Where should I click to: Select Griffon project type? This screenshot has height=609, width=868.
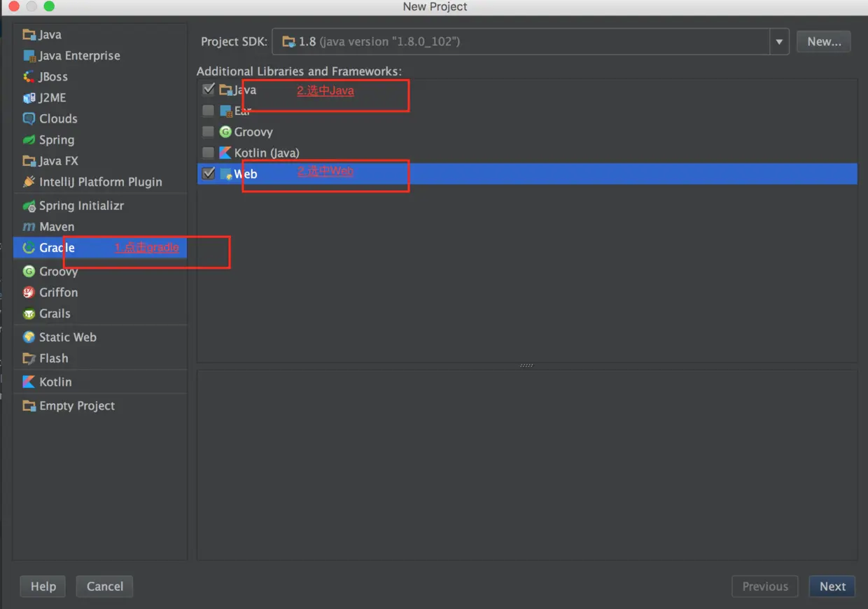100,293
